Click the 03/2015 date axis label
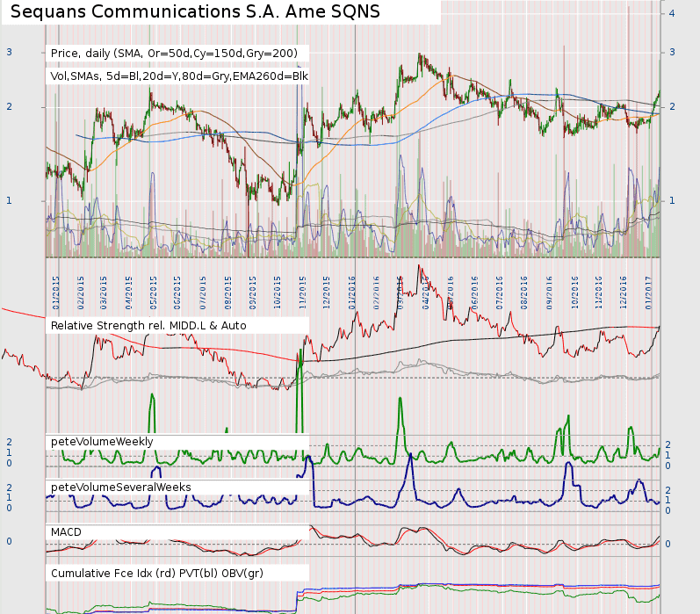 [104, 293]
